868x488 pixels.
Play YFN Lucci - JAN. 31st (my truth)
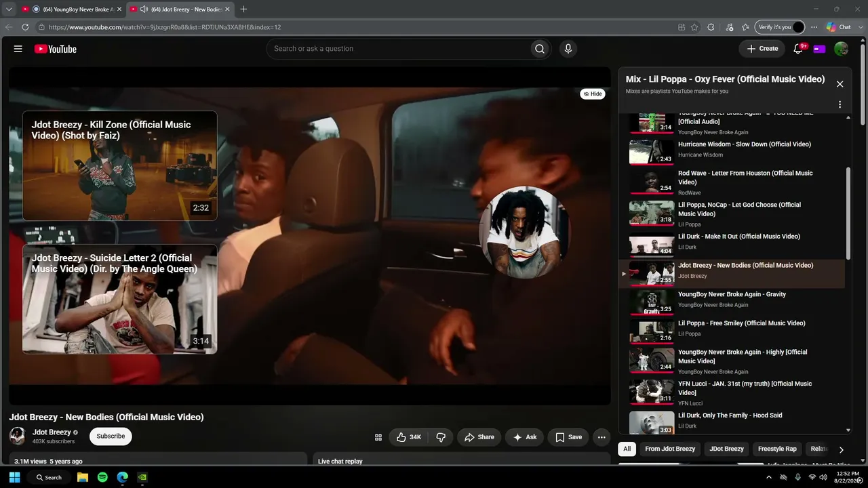coord(731,392)
